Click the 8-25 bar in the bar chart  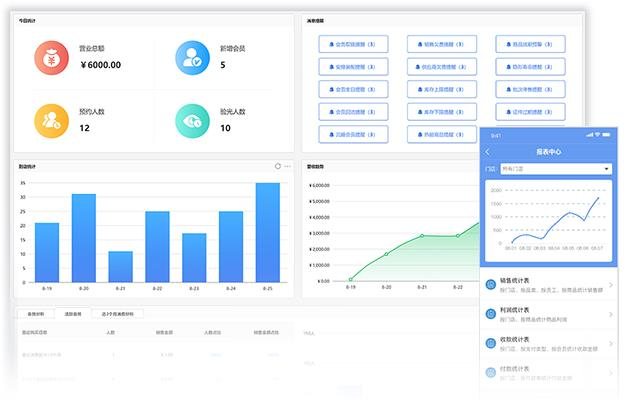(267, 232)
